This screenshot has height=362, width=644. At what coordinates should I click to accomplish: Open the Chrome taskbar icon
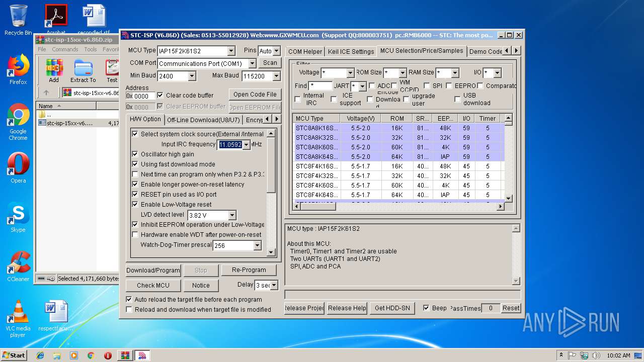coord(91,355)
